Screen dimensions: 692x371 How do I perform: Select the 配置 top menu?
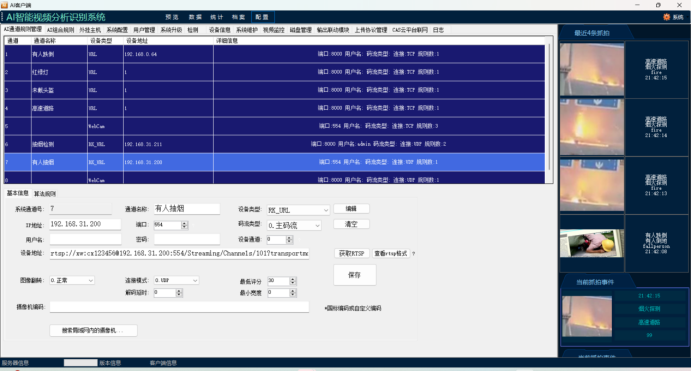pyautogui.click(x=262, y=17)
